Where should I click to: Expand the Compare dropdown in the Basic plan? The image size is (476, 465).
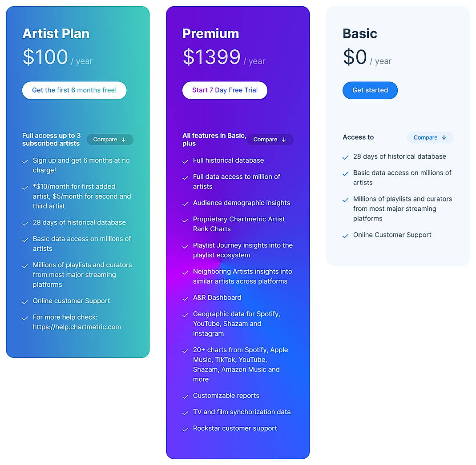click(x=430, y=137)
